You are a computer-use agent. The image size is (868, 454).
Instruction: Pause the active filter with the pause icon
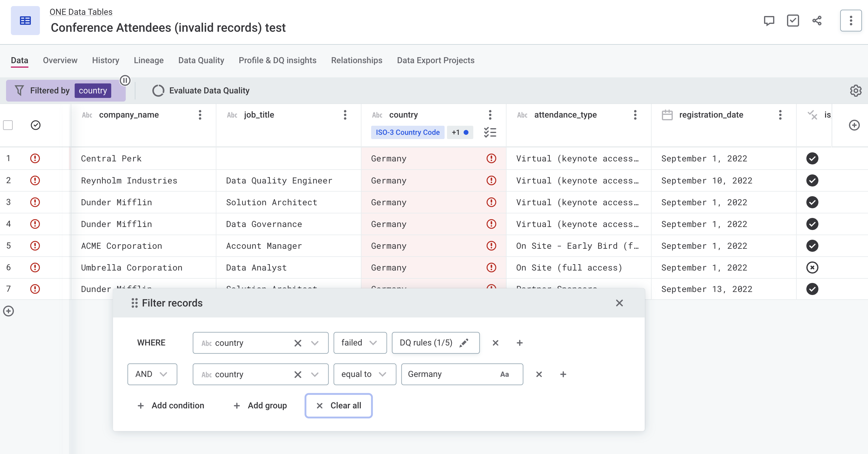coord(125,81)
